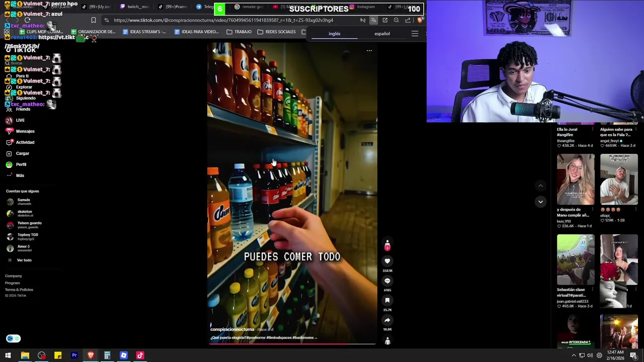
Task: Click the browser address bar URL
Action: pyautogui.click(x=223, y=20)
